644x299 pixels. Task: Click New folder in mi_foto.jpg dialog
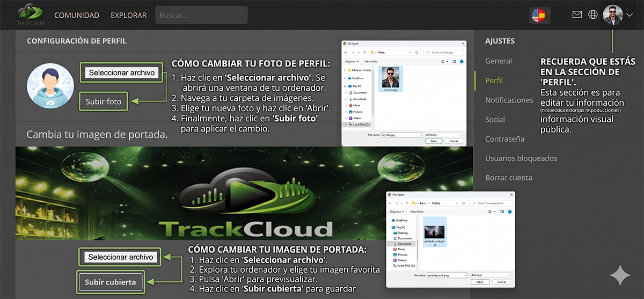371,61
